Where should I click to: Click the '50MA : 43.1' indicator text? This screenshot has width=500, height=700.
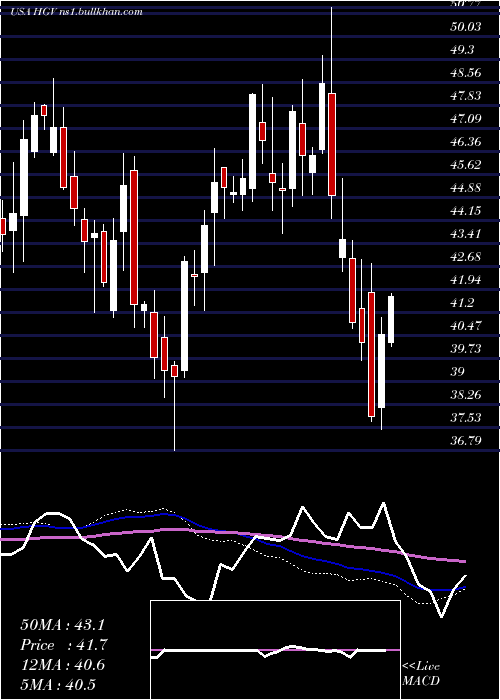(x=62, y=625)
